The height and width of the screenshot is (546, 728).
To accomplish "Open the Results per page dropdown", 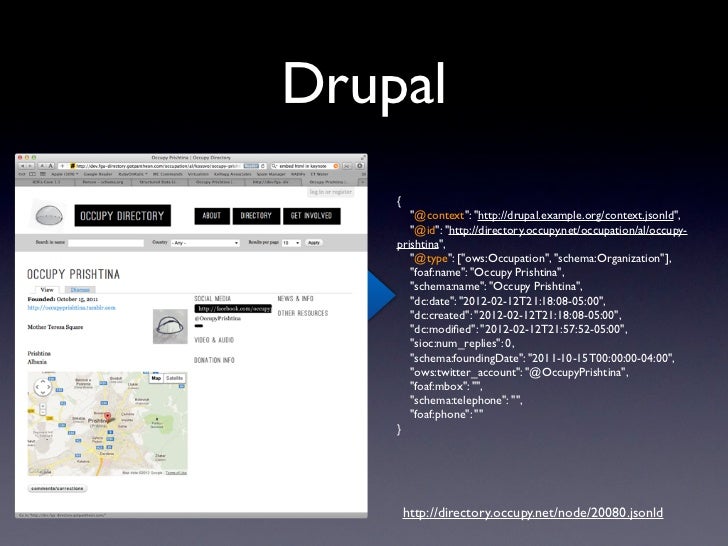I will point(291,243).
